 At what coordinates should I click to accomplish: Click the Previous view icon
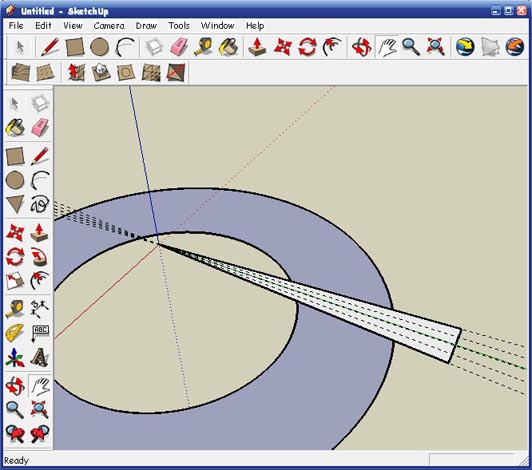coord(15,434)
